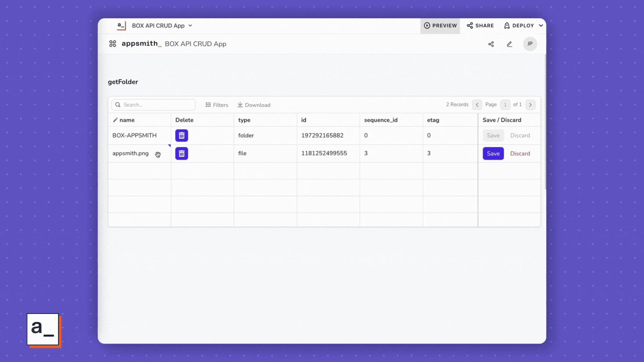The width and height of the screenshot is (644, 362).
Task: Click the DEPLOY button
Action: pos(519,25)
